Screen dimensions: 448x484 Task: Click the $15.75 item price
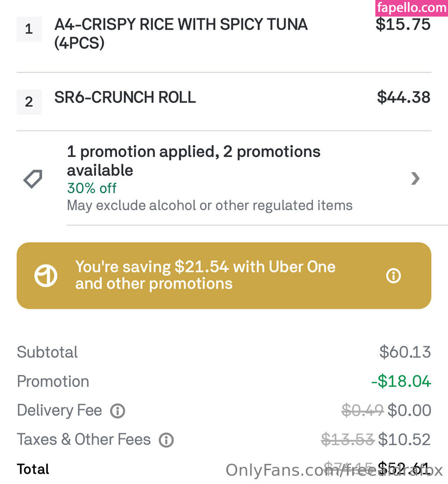coord(403,24)
